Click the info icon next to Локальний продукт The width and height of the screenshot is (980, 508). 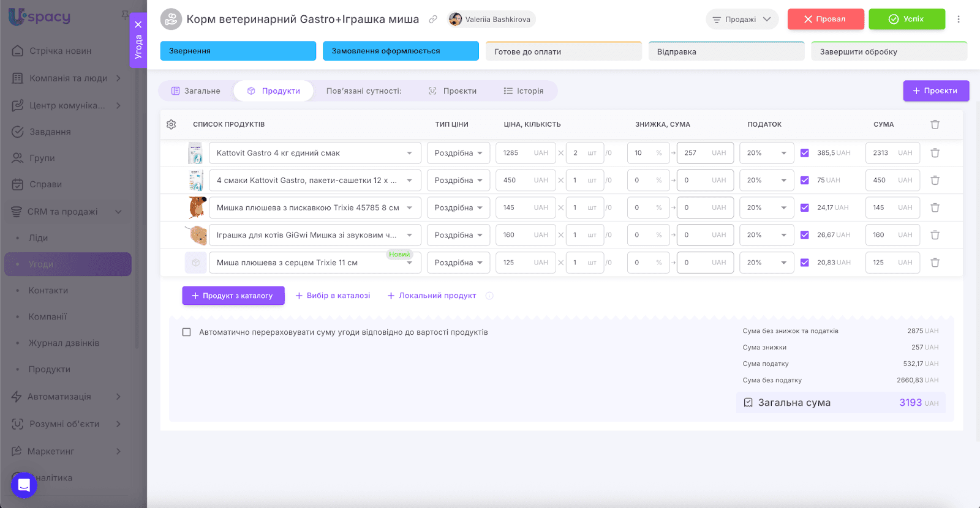489,296
